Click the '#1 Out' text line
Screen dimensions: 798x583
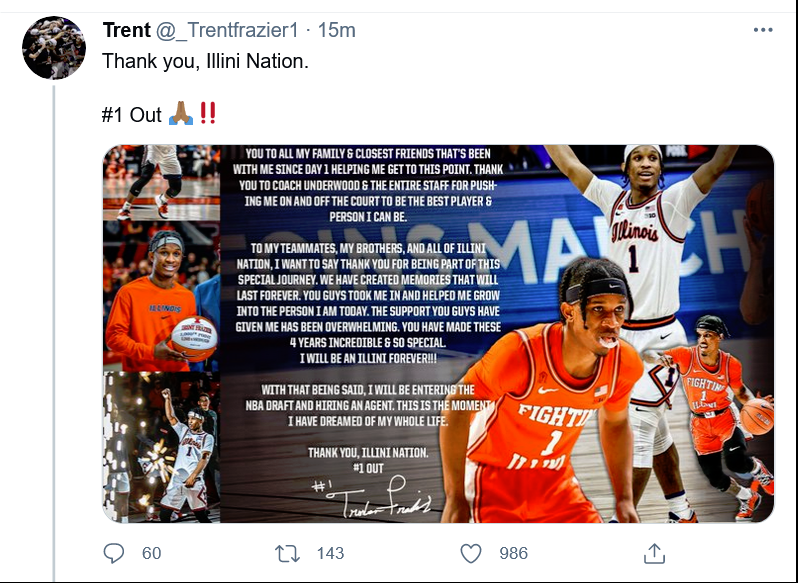coord(132,115)
